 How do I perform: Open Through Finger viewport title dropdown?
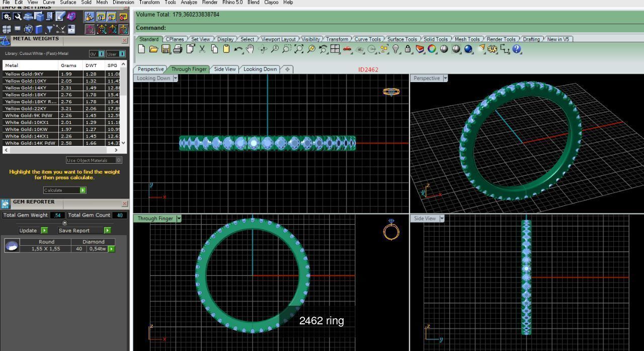click(179, 219)
